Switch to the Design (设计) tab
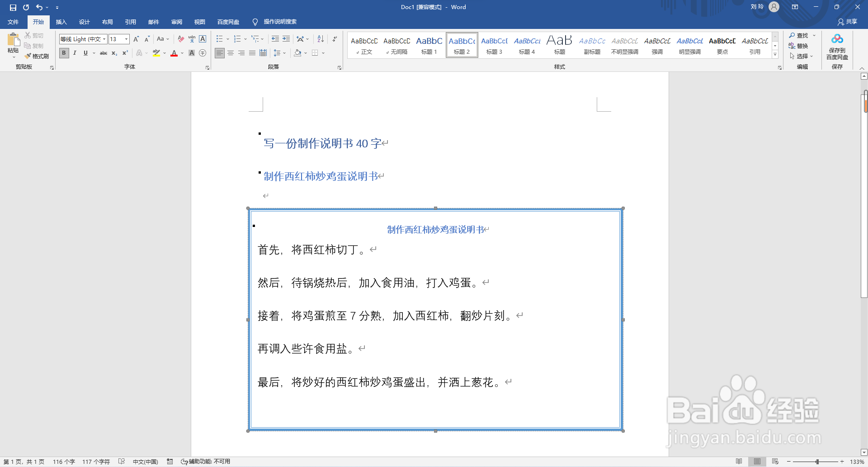 pos(84,22)
